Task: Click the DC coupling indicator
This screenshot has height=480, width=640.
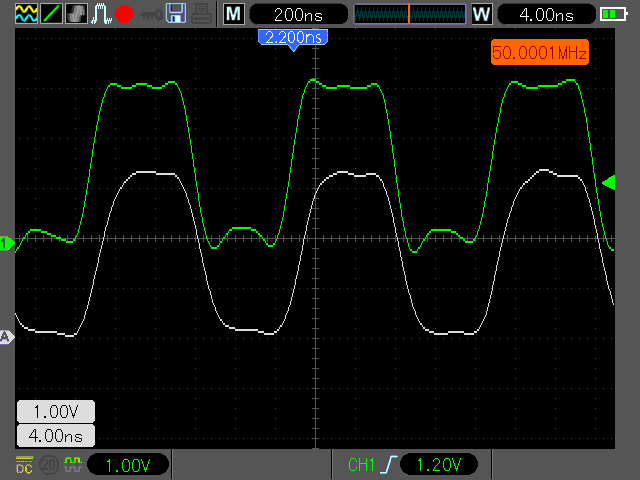Action: (x=24, y=465)
